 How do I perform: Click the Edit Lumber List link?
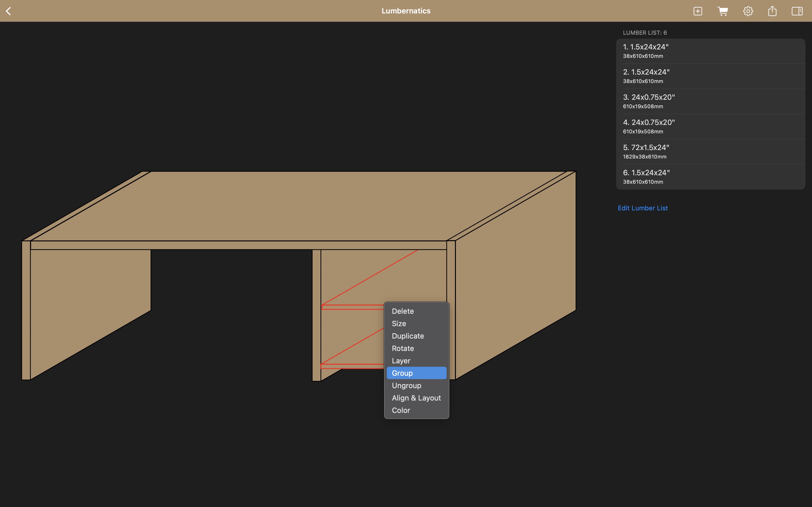pos(643,208)
